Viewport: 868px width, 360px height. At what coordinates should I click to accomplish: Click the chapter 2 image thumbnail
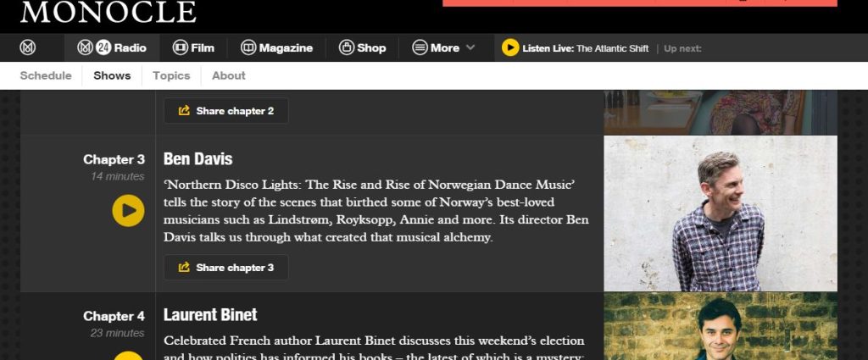pos(721,113)
